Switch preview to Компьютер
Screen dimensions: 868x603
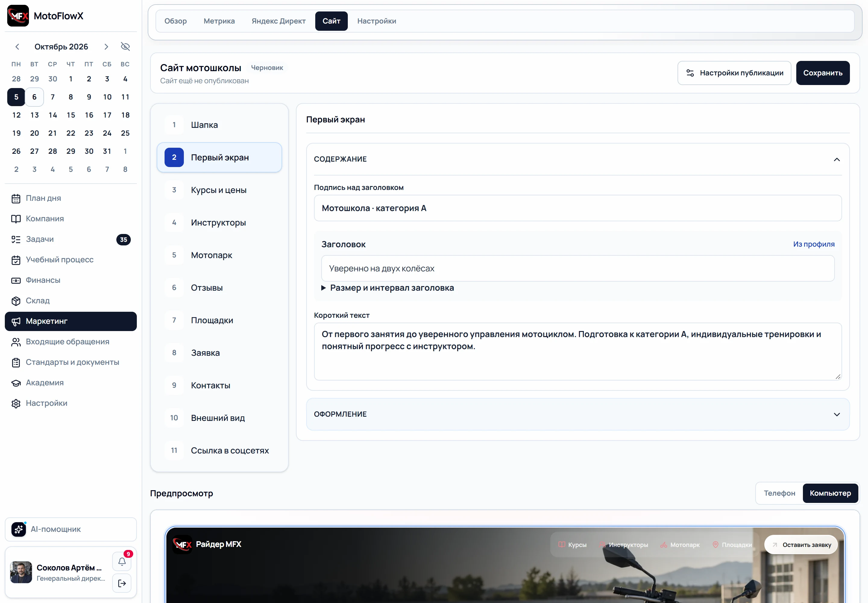tap(830, 493)
